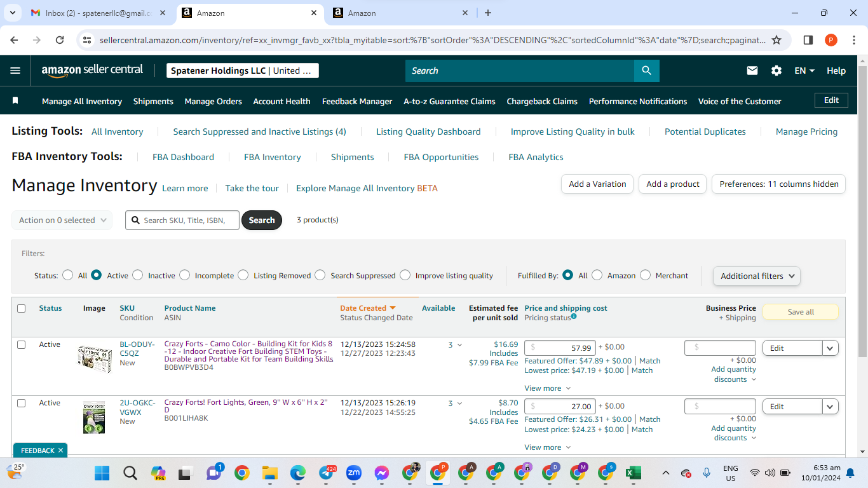Expand View more for the $27.00 listing
The image size is (868, 488).
pyautogui.click(x=548, y=447)
